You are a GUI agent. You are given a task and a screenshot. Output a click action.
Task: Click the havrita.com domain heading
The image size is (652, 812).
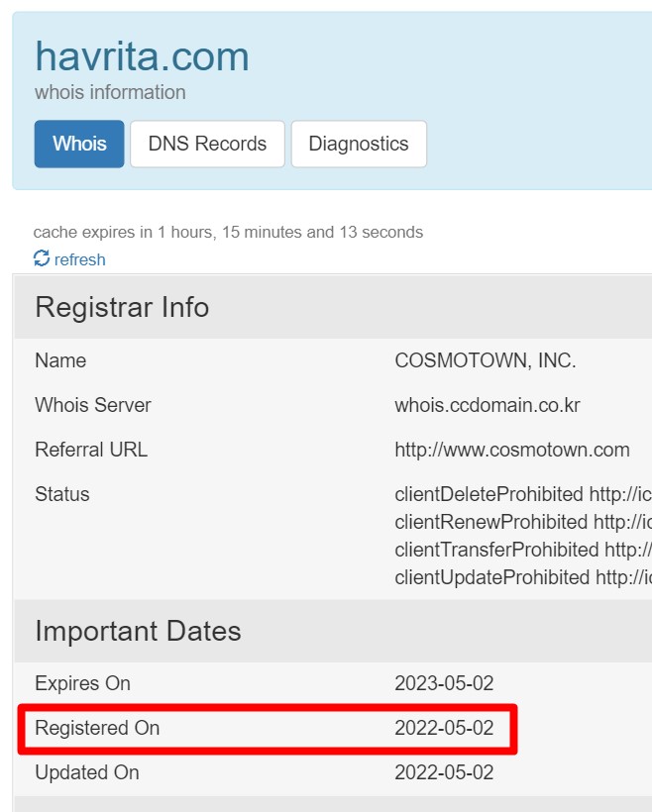pyautogui.click(x=142, y=56)
